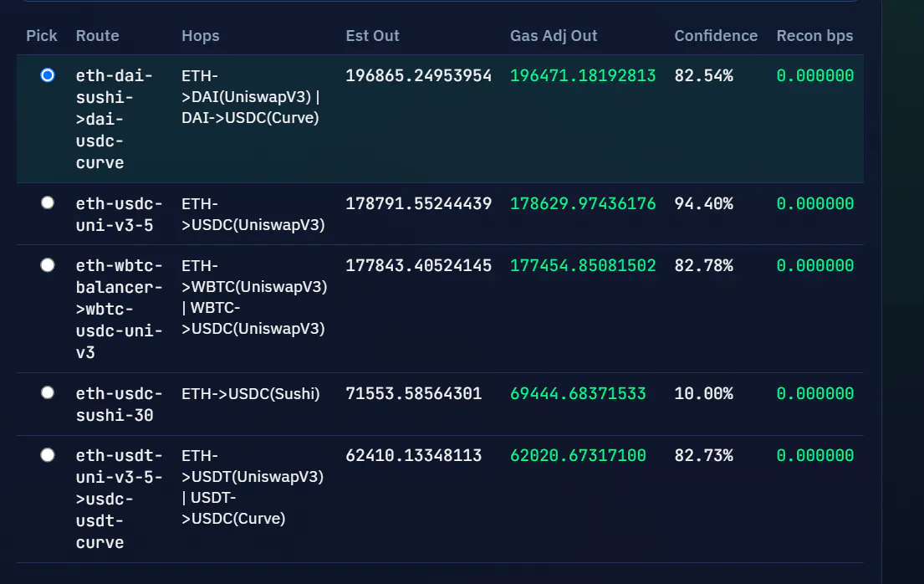Click hops ETH->USDT(UniswapV3) | USDT->USDC(Curve)
This screenshot has height=584, width=924.
tap(253, 487)
